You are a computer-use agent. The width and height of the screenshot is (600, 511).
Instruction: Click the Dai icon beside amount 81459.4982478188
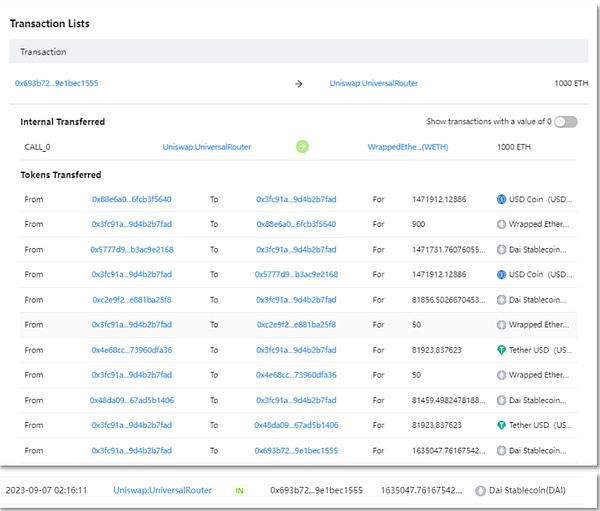pos(502,400)
